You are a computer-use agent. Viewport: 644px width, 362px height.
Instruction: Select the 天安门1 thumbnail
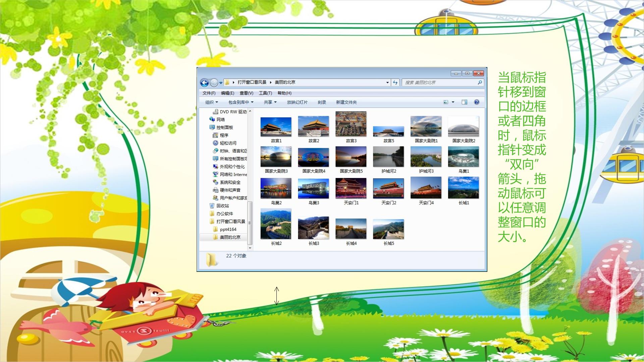point(351,191)
